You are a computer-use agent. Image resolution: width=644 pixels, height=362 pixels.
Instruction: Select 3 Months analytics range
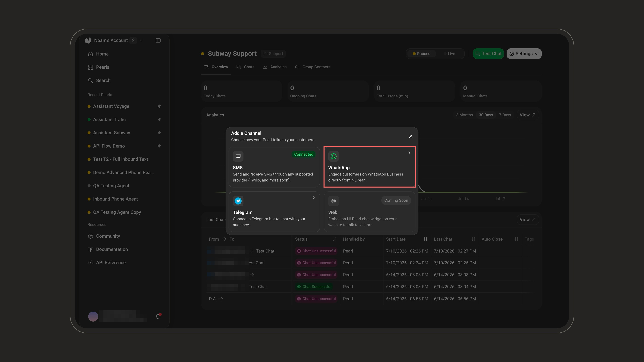pos(464,115)
